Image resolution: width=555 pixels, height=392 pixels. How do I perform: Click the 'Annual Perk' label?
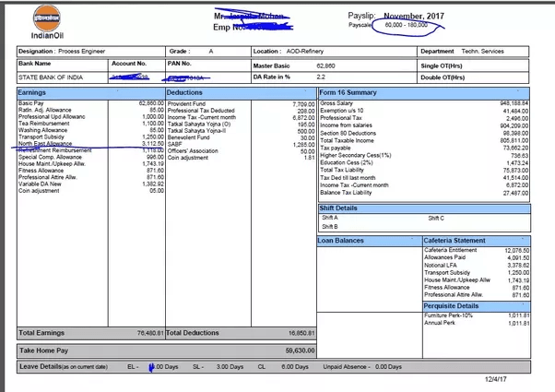[x=440, y=323]
